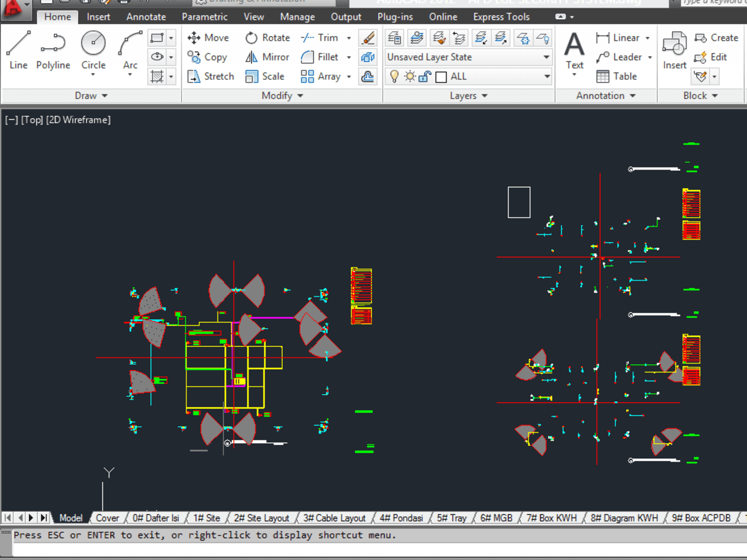This screenshot has height=560, width=747.
Task: Expand the Layers panel
Action: pyautogui.click(x=469, y=95)
